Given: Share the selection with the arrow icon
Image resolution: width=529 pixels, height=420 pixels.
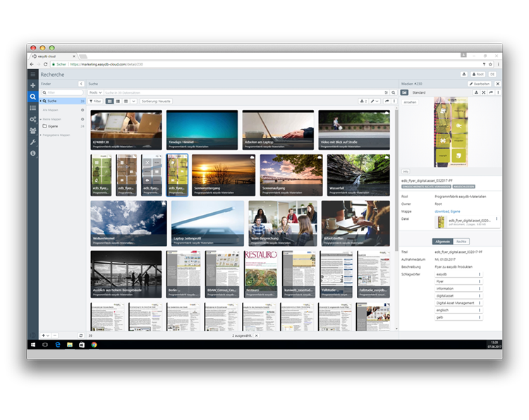Looking at the screenshot, I should coord(387,101).
